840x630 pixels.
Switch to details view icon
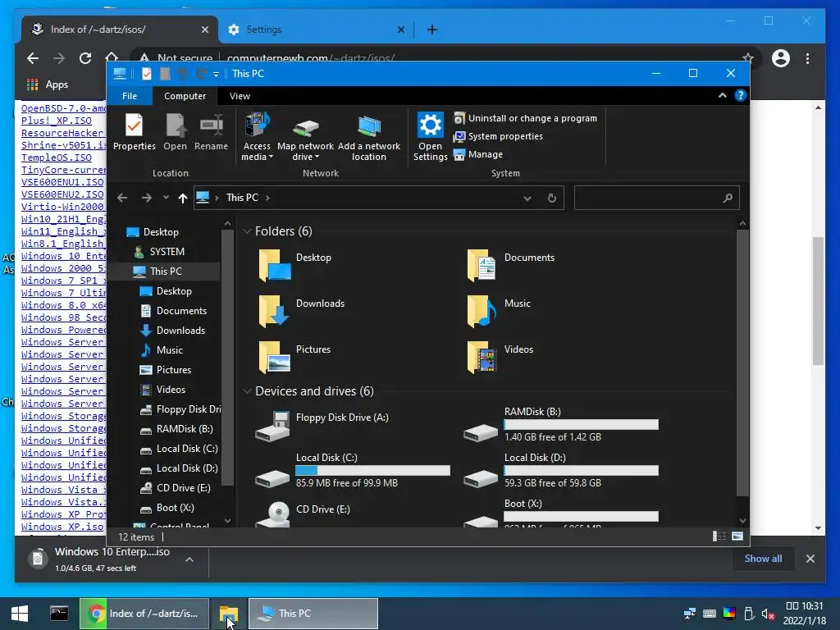(719, 536)
